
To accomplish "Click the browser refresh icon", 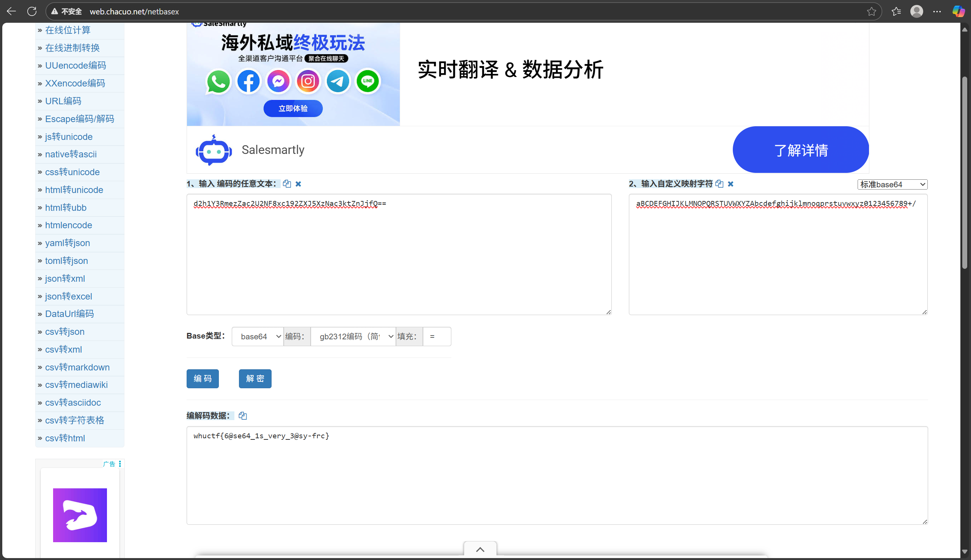I will [x=32, y=11].
